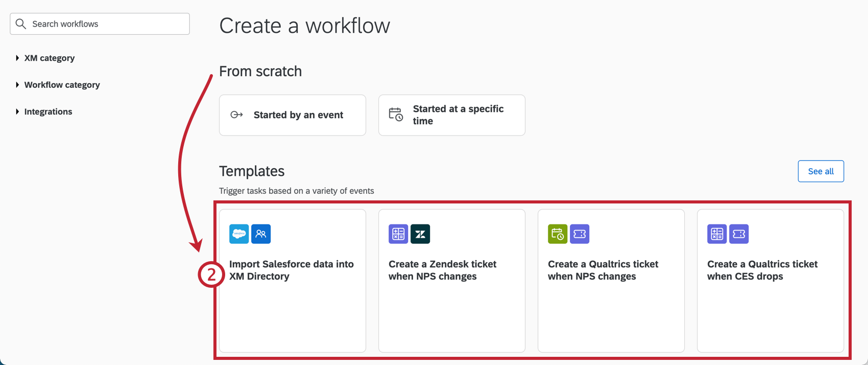Image resolution: width=868 pixels, height=365 pixels.
Task: Click the XM Directory people icon
Action: click(x=261, y=234)
